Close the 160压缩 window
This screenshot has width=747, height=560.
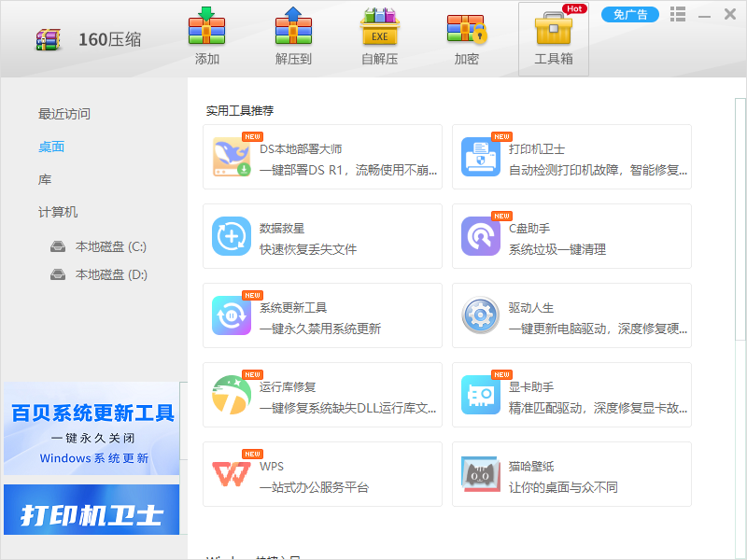coord(730,14)
